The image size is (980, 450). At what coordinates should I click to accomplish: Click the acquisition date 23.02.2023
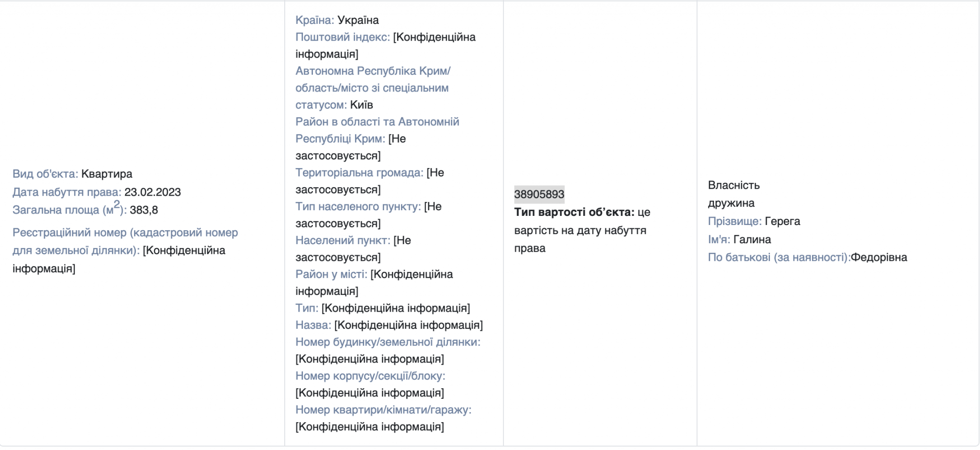click(x=153, y=192)
